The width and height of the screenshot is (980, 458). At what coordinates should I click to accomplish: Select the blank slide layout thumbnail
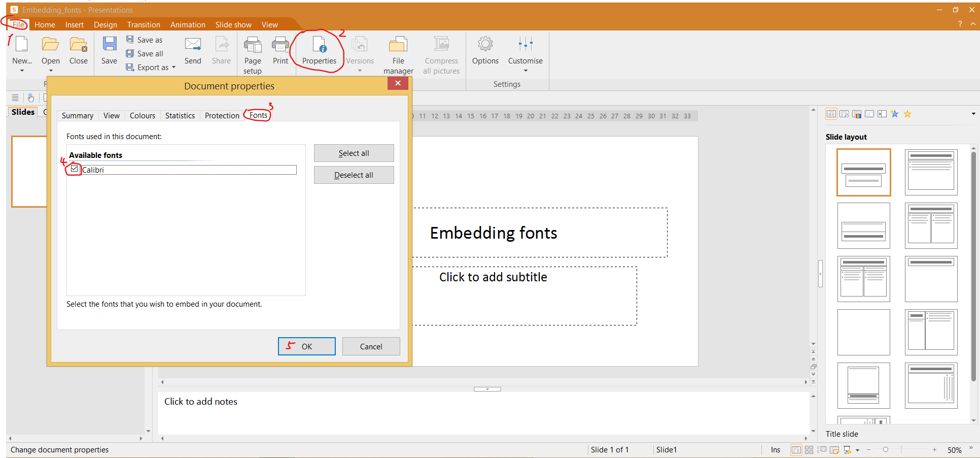863,332
